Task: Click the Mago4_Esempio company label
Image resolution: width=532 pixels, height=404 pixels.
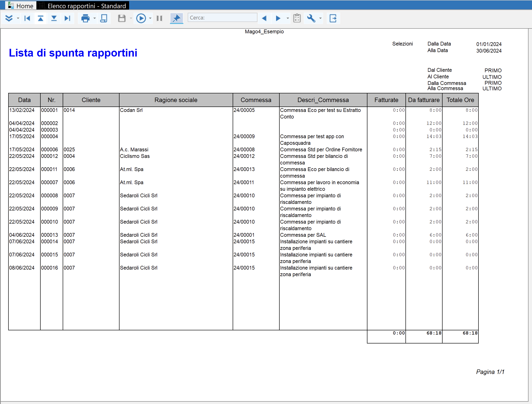Action: [x=264, y=32]
